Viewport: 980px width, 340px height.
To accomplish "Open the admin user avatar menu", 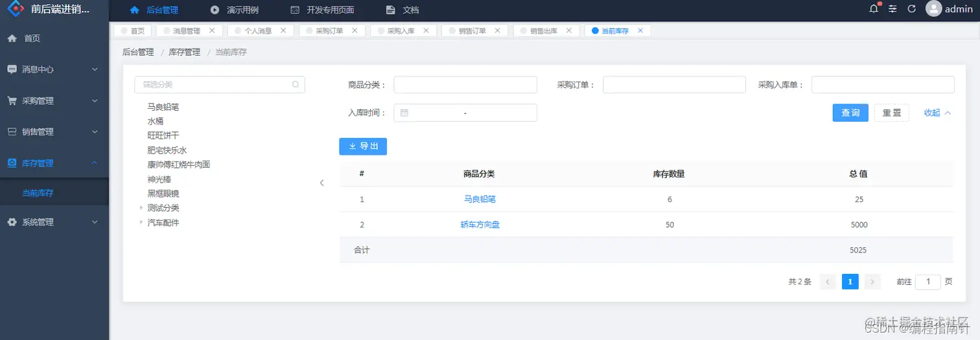I will (933, 9).
